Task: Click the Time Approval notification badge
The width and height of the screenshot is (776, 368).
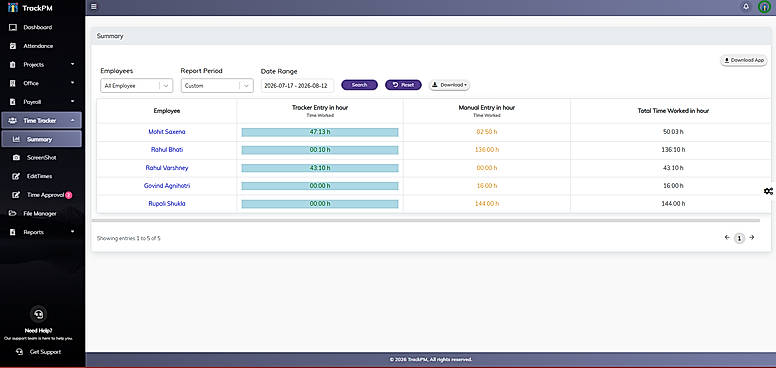Action: (x=69, y=195)
